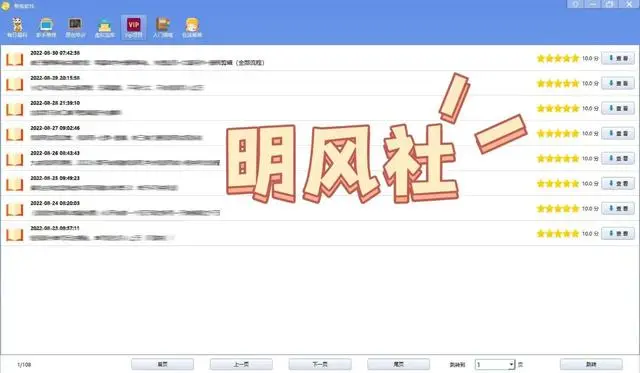Select timestamp 2022-08-29 20:15:58
The width and height of the screenshot is (640, 373).
[55, 78]
